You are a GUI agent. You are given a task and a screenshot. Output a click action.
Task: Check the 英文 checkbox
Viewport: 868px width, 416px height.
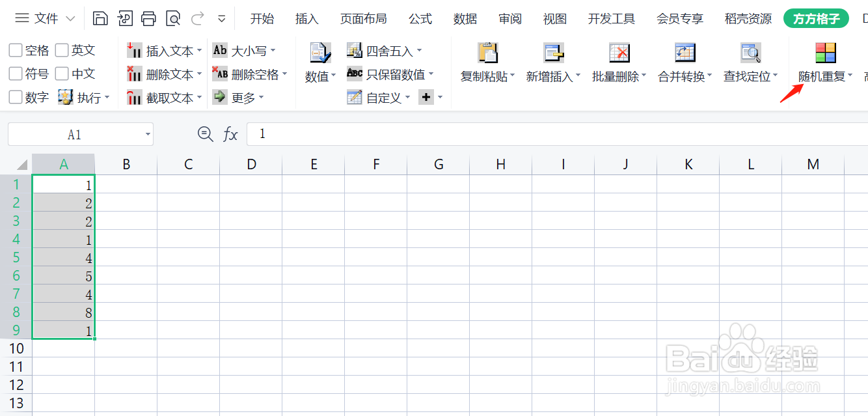(62, 50)
